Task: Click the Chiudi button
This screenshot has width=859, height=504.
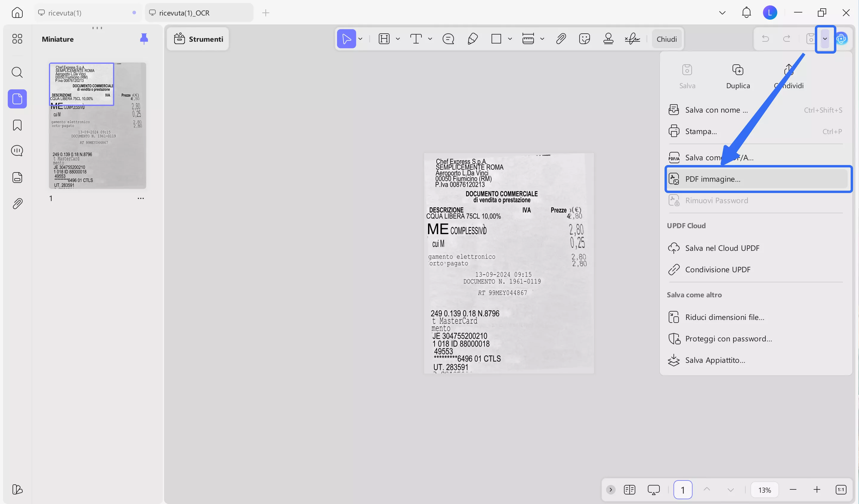Action: click(x=667, y=38)
